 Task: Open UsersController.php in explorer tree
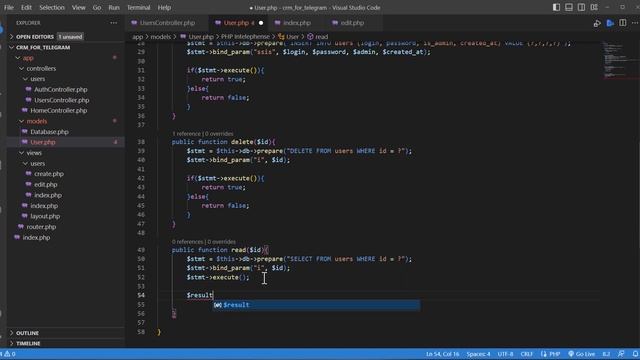[x=61, y=100]
